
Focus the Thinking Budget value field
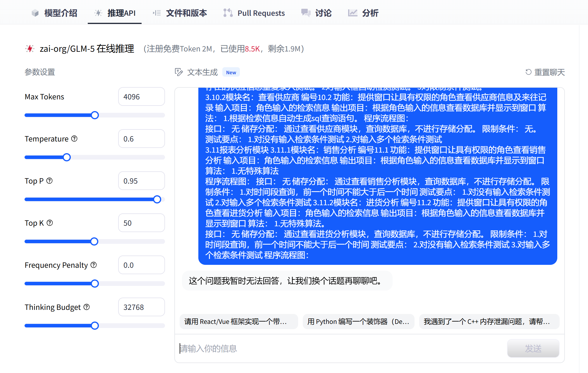[142, 307]
